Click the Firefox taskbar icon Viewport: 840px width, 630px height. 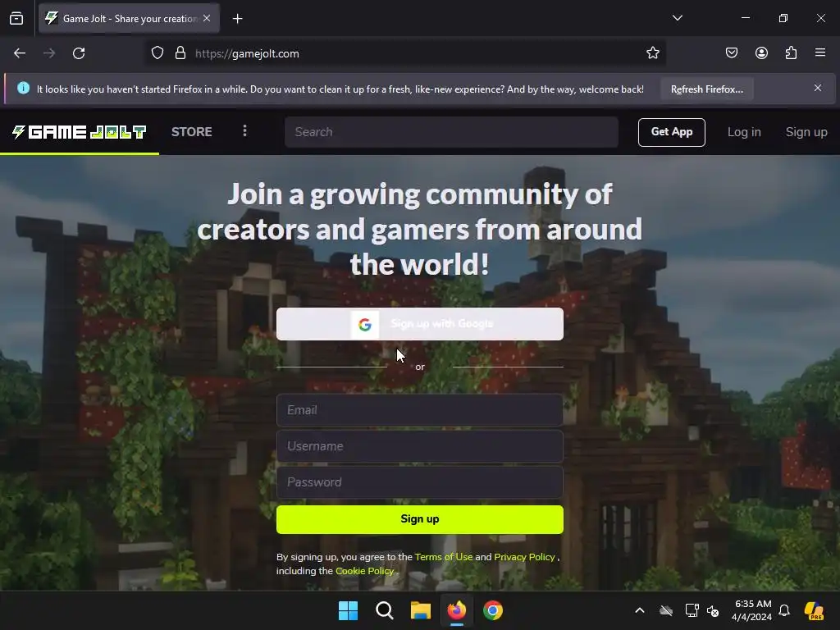pos(456,610)
